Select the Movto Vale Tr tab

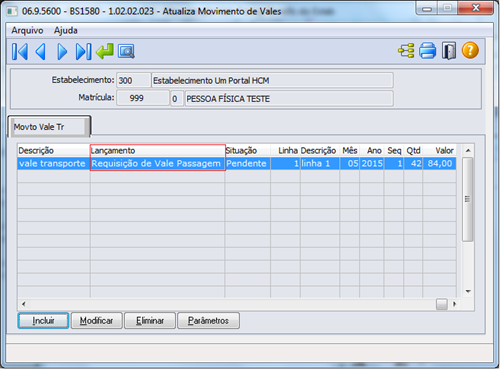[49, 127]
